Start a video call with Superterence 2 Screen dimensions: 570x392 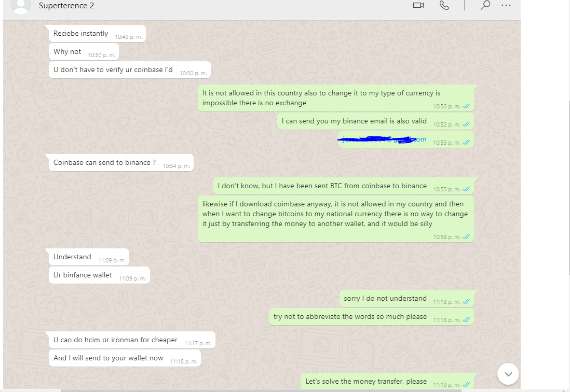tap(418, 5)
